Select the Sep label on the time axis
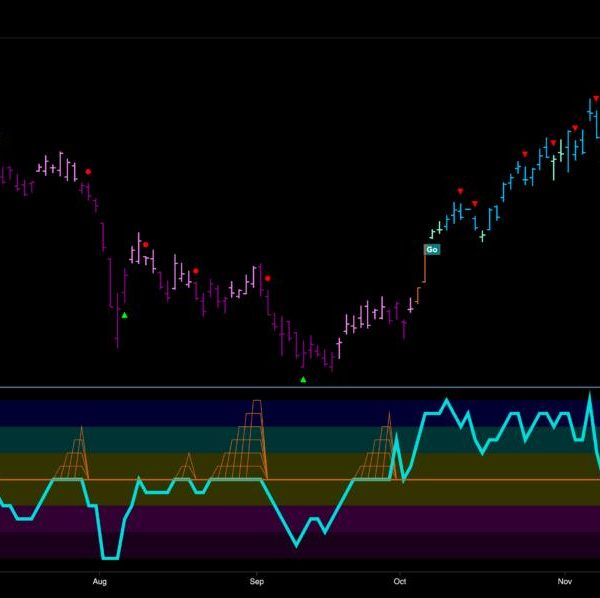The height and width of the screenshot is (598, 600). coord(256,581)
